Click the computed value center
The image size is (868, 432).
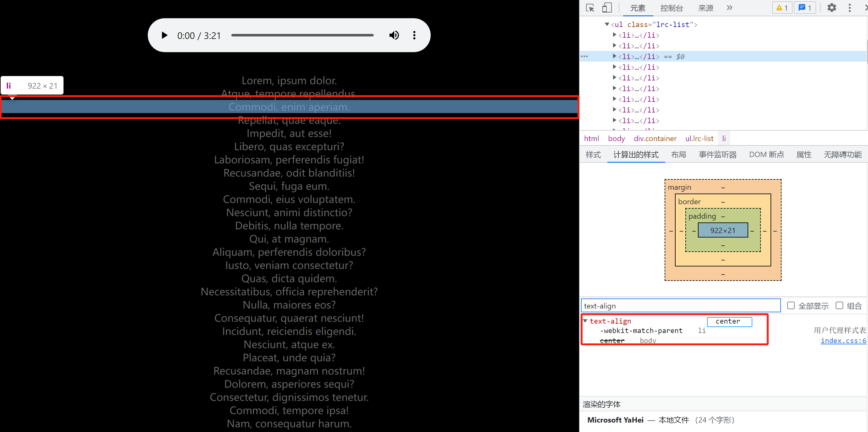tap(728, 321)
